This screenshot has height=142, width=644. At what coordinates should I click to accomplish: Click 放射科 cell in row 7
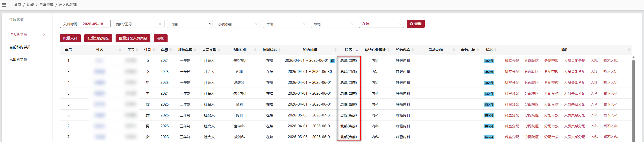(239, 137)
